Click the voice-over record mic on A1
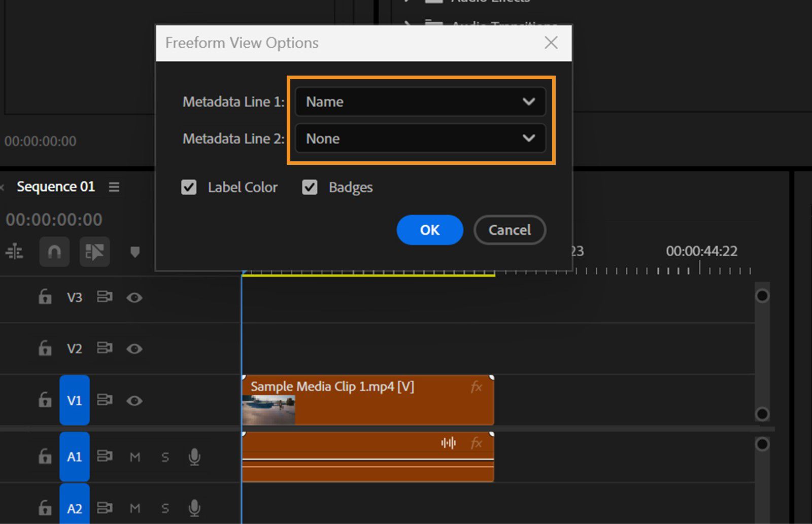The width and height of the screenshot is (812, 524). click(194, 457)
